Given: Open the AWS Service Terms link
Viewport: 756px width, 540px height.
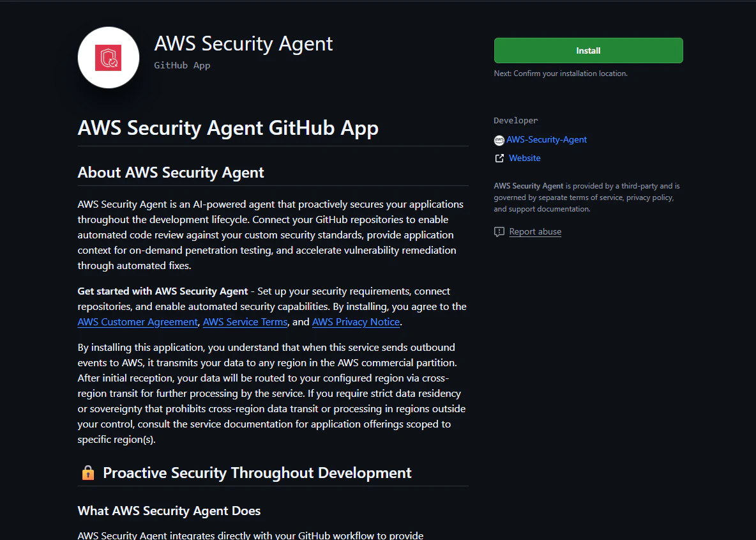Looking at the screenshot, I should click(245, 322).
